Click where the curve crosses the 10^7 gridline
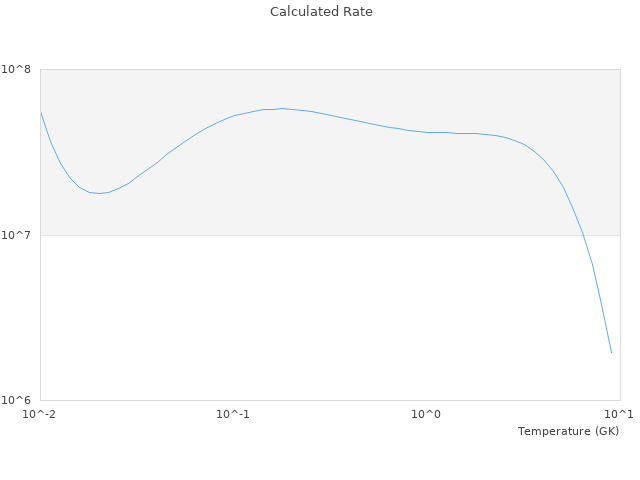640x480 pixels. [582, 235]
